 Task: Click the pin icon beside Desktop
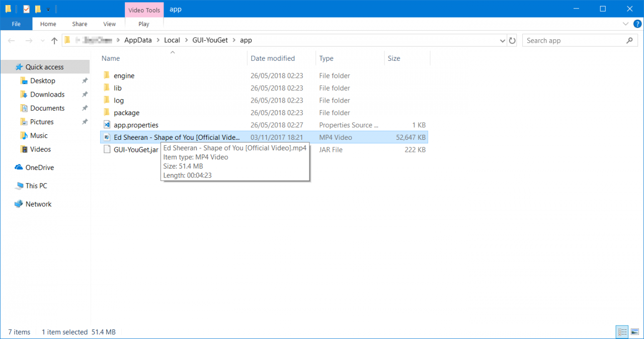(85, 80)
